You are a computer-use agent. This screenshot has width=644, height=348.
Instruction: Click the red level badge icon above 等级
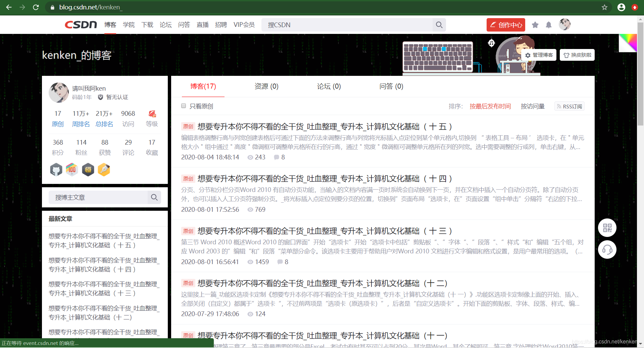(x=152, y=114)
